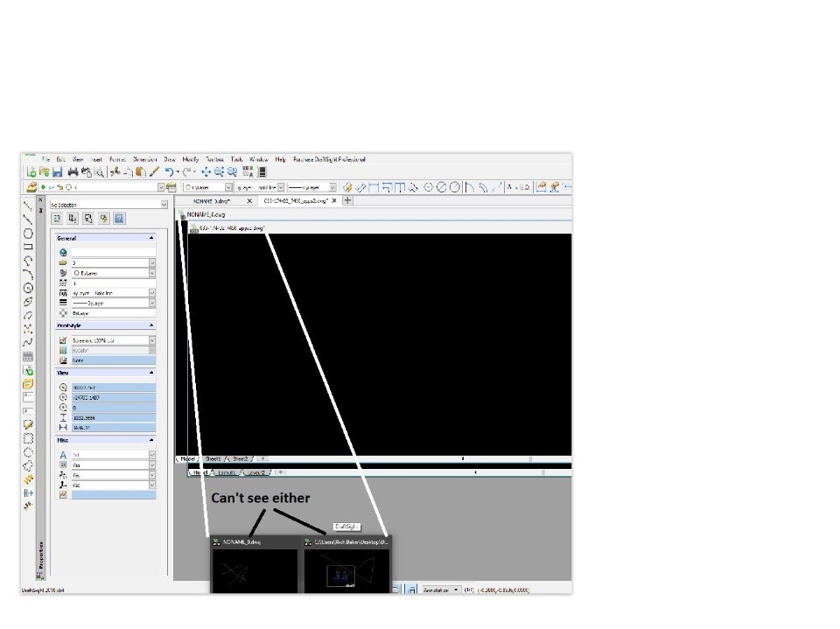Click the Undo arrow icon
The image size is (840, 629).
click(169, 172)
